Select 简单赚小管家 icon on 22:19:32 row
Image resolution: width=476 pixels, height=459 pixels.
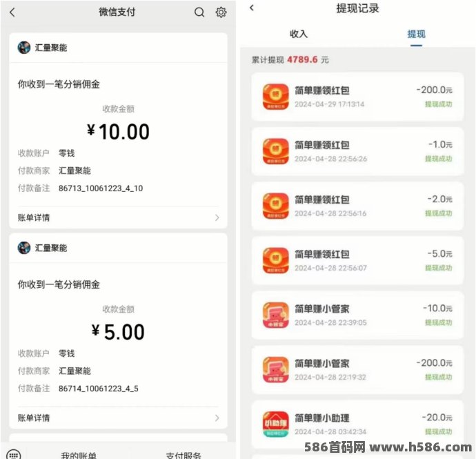point(276,370)
